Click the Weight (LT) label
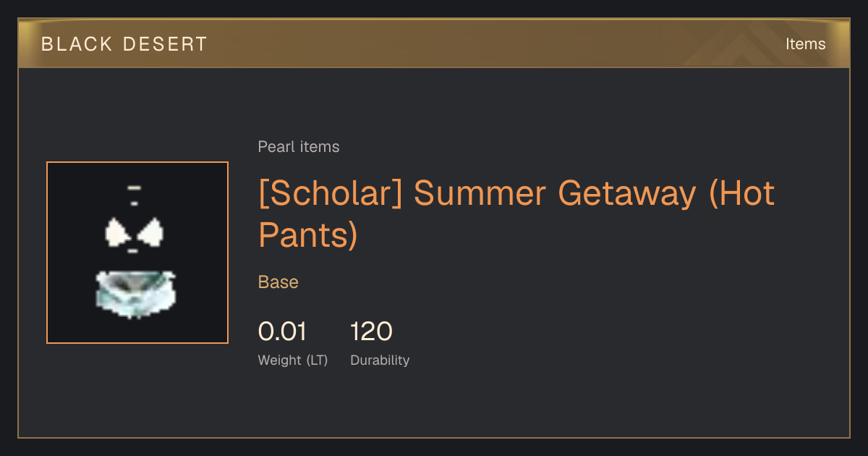This screenshot has width=868, height=456. click(293, 360)
